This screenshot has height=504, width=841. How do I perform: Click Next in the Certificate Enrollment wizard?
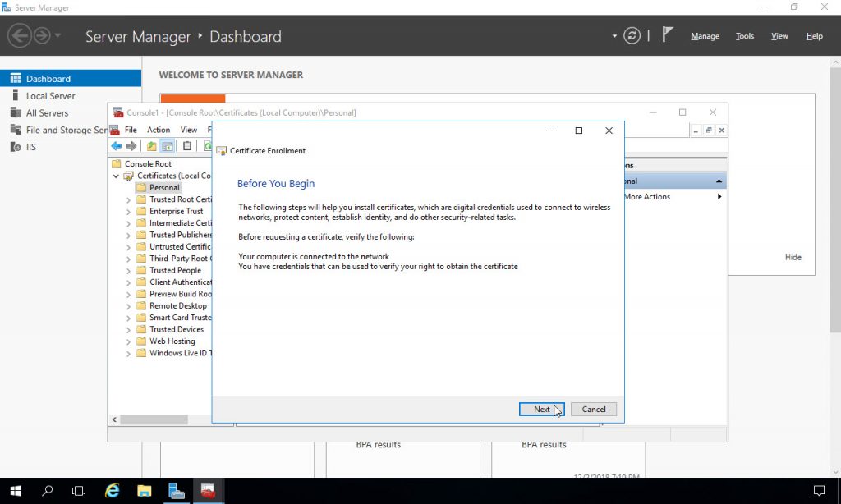point(541,409)
